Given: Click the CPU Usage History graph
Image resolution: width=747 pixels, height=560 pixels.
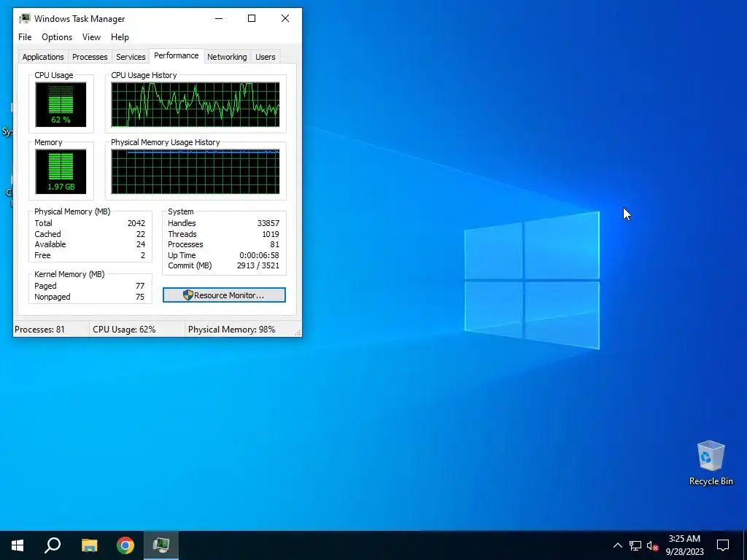Looking at the screenshot, I should coord(196,104).
